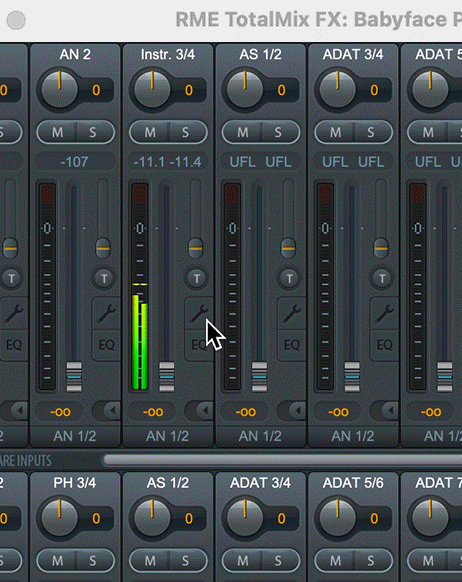Solo the lower ADAT 3/4 channel
Screen dimensions: 462x582
278,561
